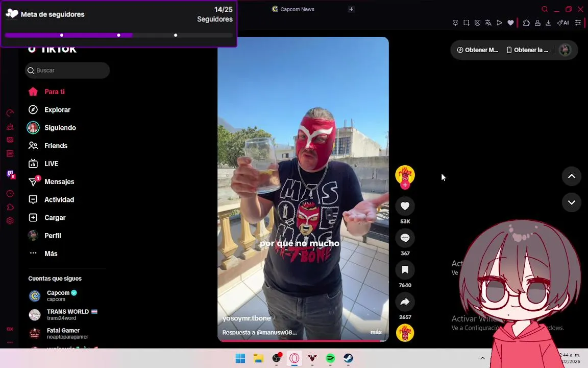Go to next video with down chevron
This screenshot has height=368, width=588.
(572, 202)
